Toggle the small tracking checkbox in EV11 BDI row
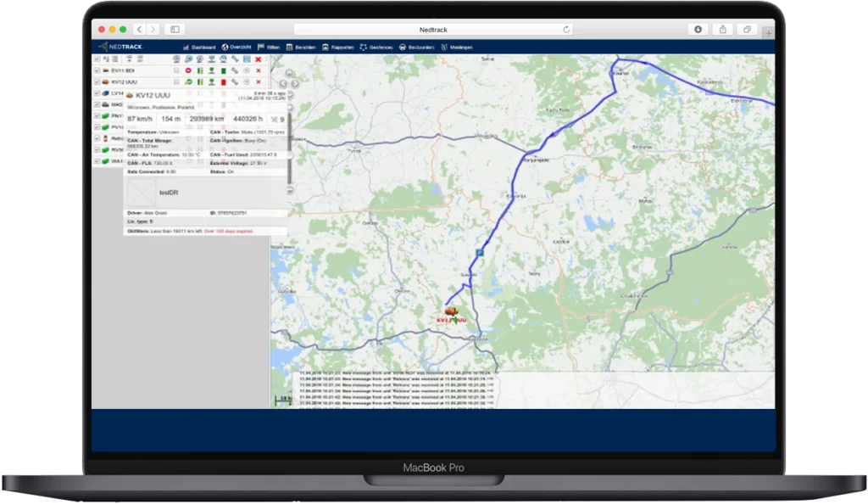The width and height of the screenshot is (868, 504). point(176,70)
